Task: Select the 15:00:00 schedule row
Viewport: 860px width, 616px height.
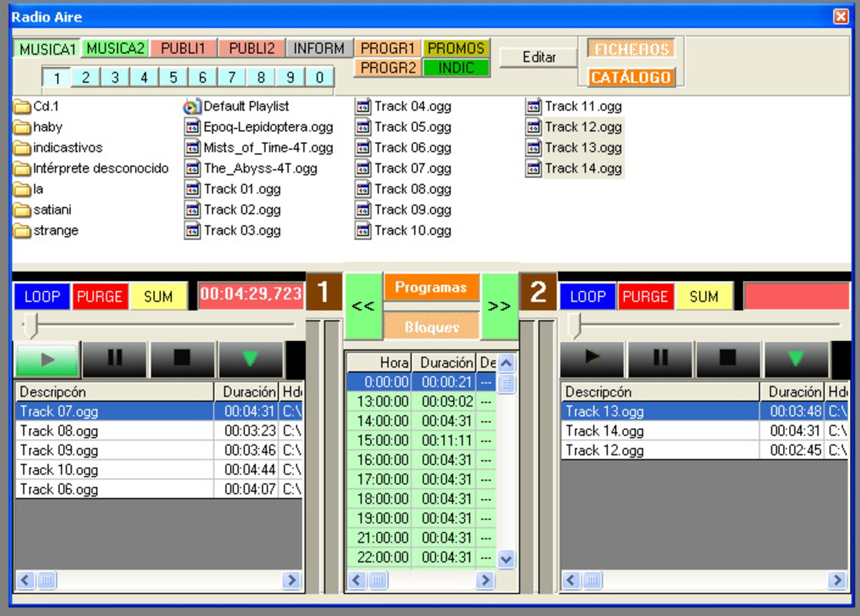Action: tap(422, 440)
